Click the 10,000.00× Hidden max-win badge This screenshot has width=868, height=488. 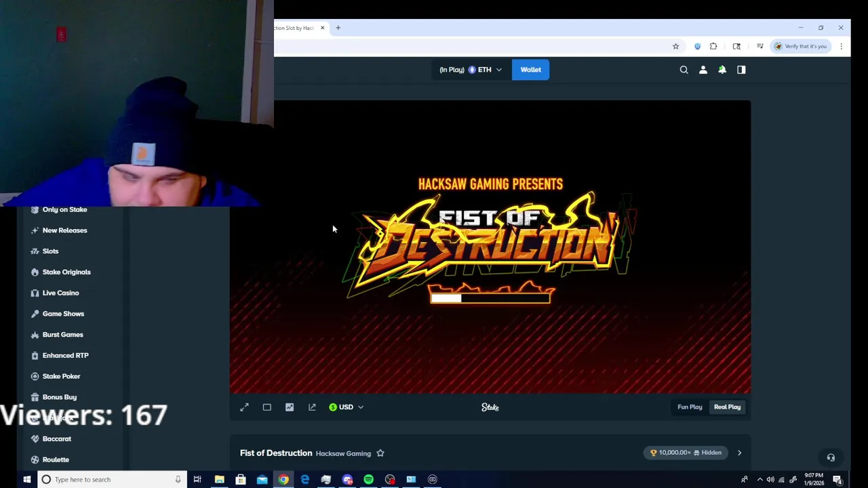686,453
